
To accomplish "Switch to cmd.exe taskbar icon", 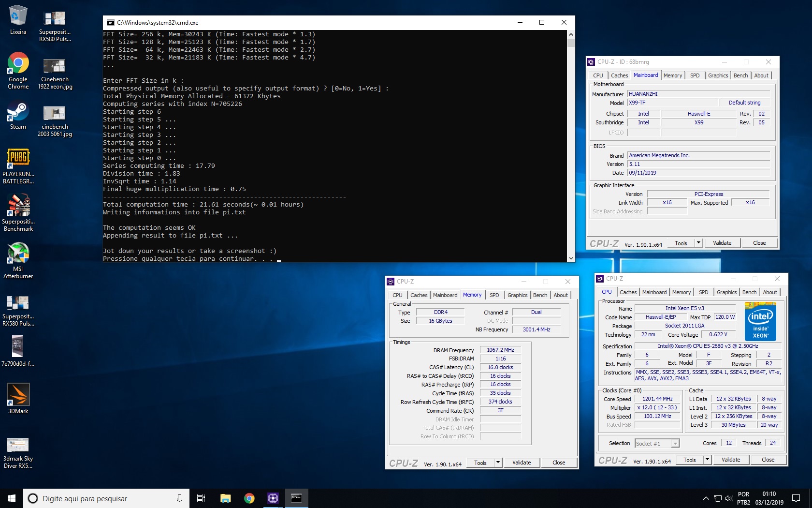I will 296,498.
